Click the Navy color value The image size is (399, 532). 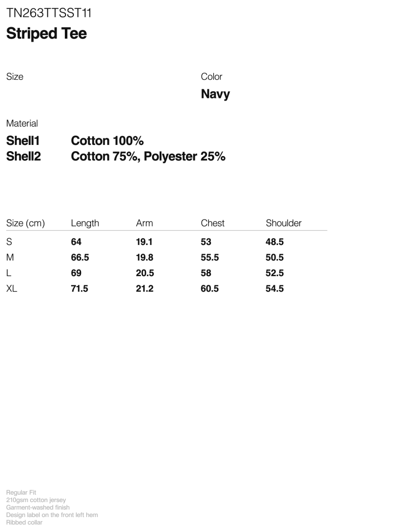(215, 94)
